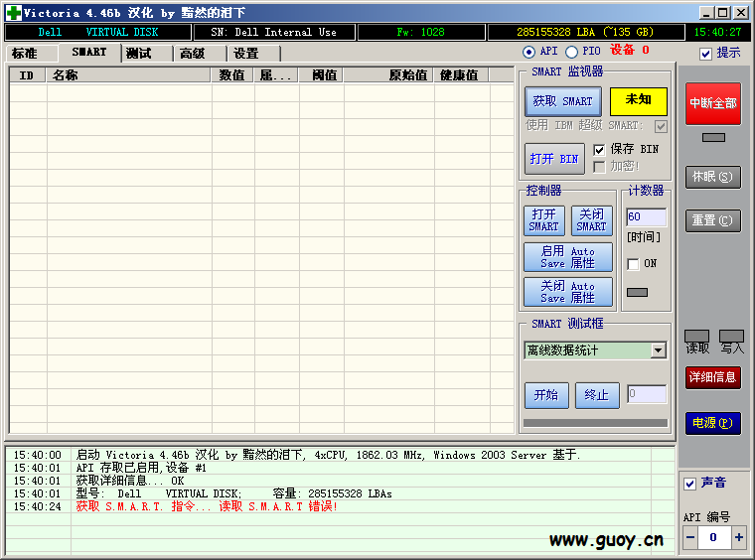Click the gray timer indicator below ON

[x=637, y=293]
